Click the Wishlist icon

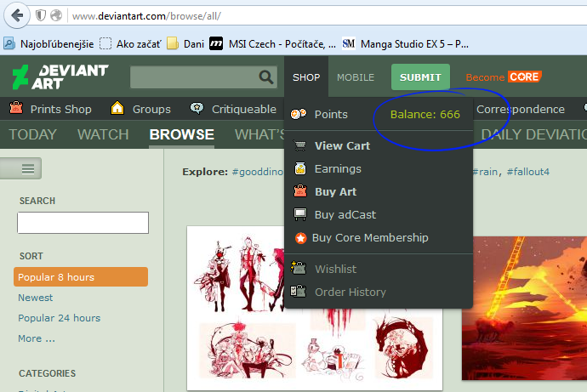(299, 268)
